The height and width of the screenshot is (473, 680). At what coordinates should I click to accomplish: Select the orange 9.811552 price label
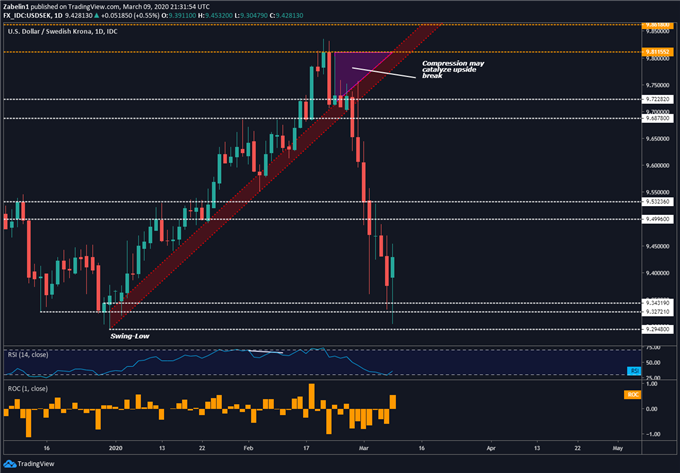(x=658, y=52)
